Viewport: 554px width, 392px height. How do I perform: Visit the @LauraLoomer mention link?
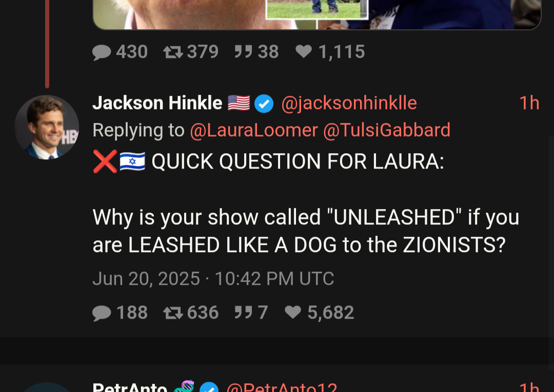[254, 130]
